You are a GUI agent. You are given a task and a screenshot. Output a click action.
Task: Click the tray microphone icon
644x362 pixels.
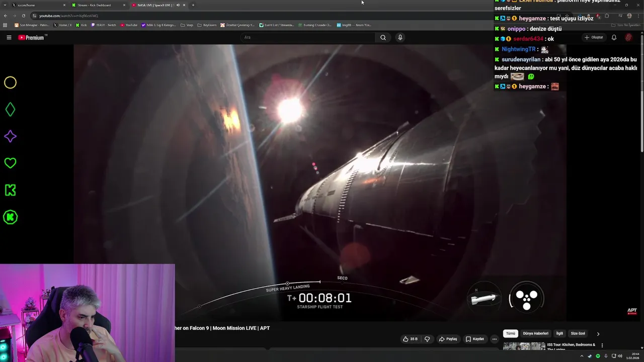606,356
